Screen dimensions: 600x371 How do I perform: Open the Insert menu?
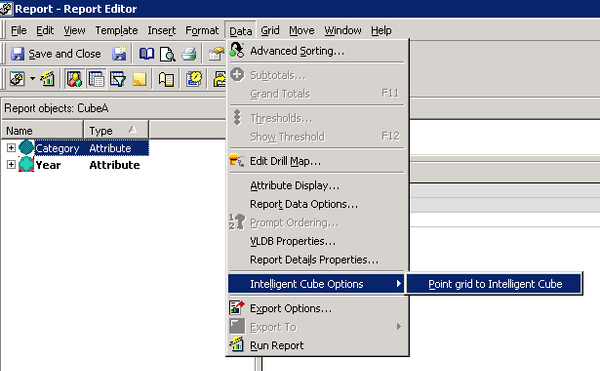pyautogui.click(x=161, y=30)
